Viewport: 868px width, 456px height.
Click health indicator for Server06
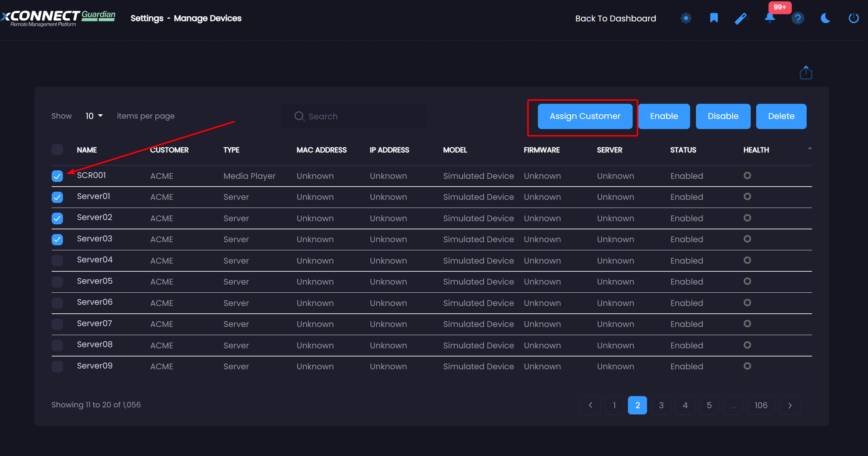point(747,303)
